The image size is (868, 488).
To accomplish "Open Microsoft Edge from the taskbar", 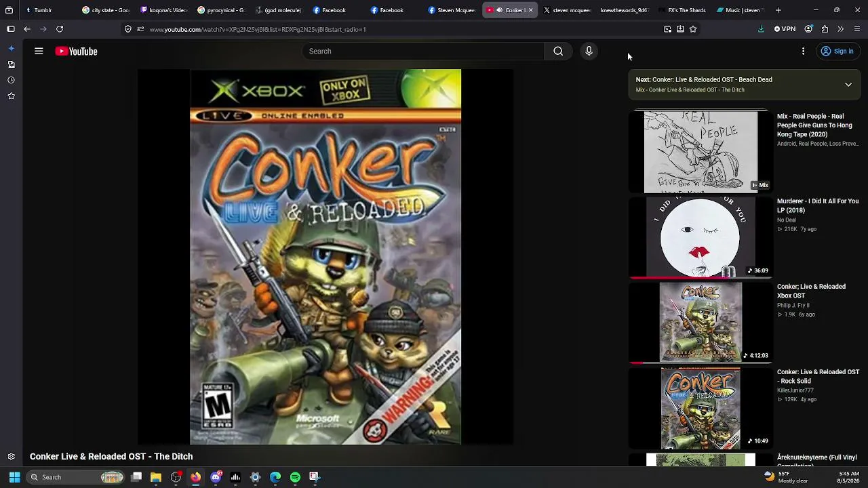I will click(275, 477).
